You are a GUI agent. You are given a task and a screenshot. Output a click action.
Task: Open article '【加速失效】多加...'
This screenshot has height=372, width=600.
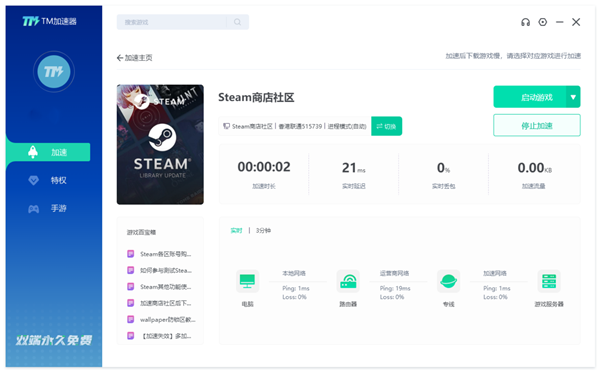tap(166, 336)
